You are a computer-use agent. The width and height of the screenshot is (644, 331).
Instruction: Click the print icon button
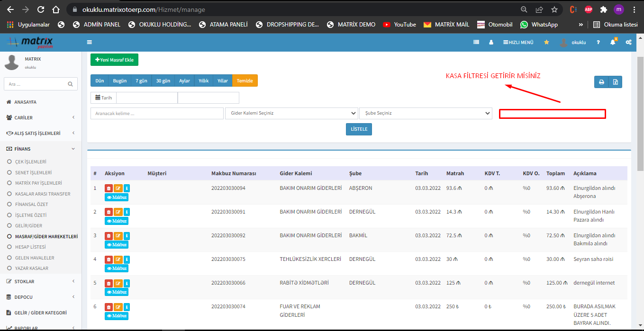click(x=601, y=82)
